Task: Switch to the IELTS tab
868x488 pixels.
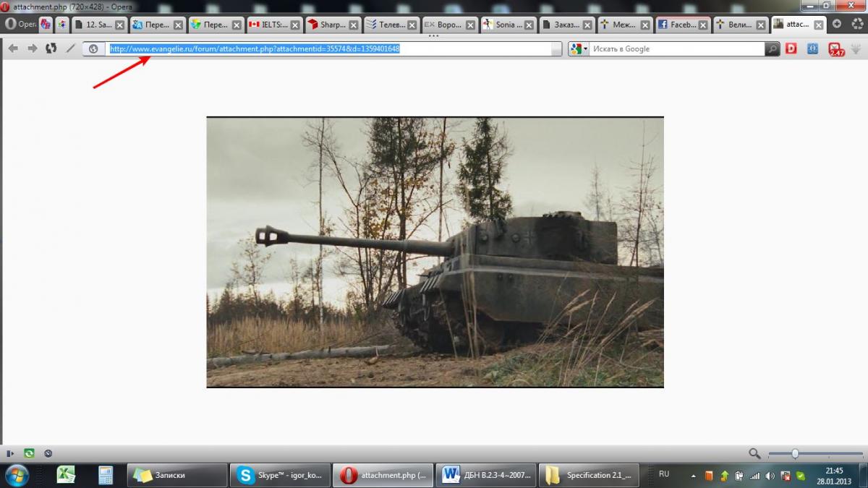Action: pyautogui.click(x=268, y=25)
